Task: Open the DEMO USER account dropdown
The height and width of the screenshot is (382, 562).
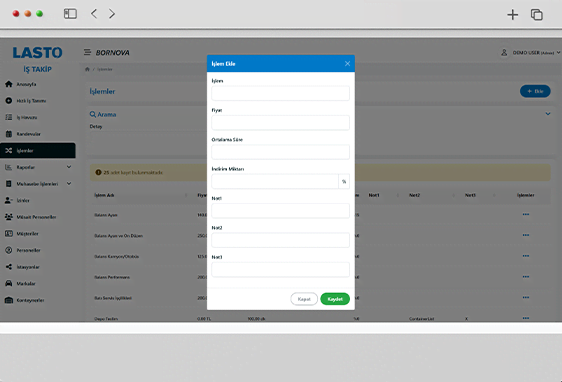Action: pos(531,53)
